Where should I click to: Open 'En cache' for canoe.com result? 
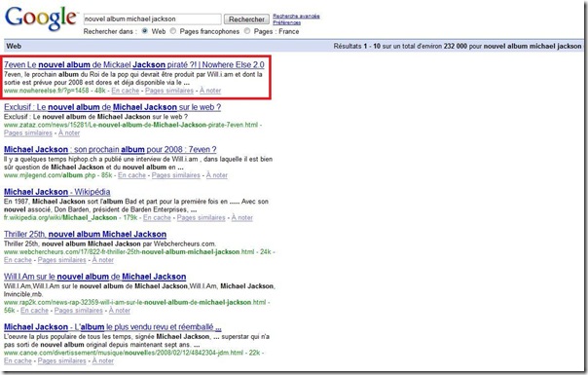(x=18, y=360)
